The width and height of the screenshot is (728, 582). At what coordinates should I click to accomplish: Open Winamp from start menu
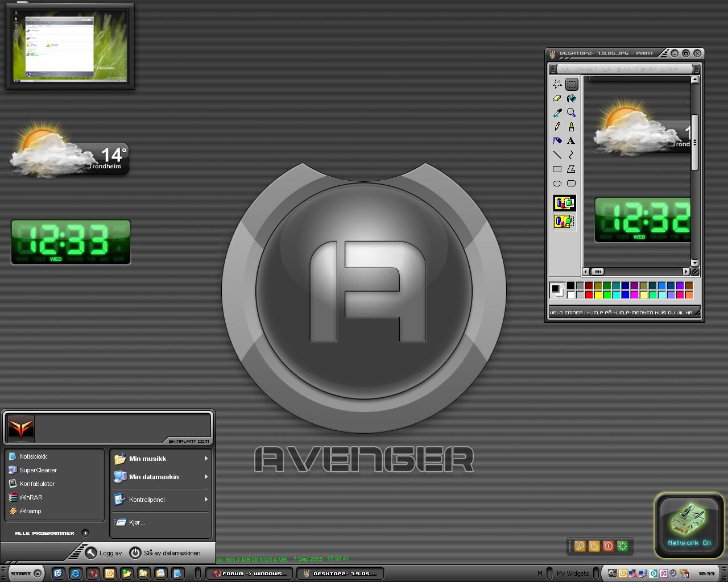(55, 511)
